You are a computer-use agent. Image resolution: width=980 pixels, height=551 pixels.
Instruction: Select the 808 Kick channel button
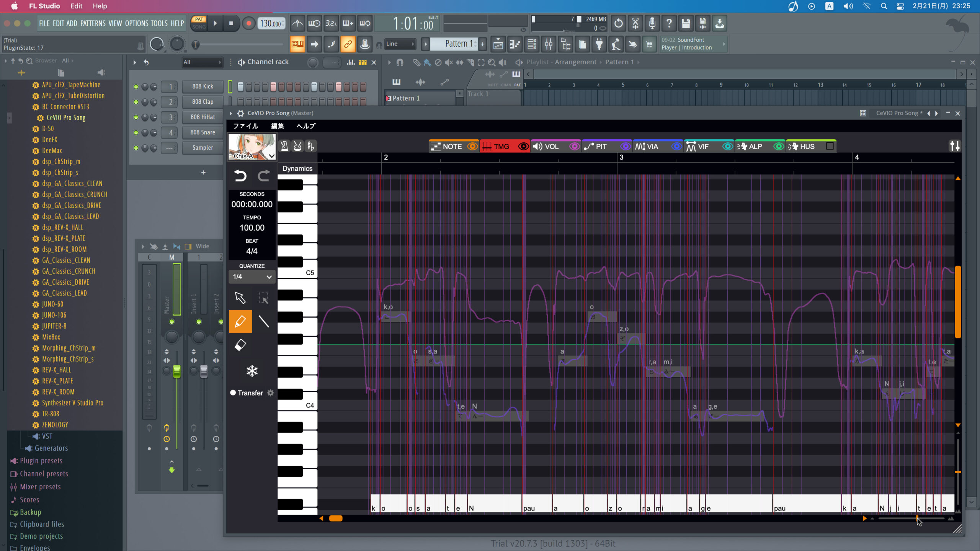(203, 86)
